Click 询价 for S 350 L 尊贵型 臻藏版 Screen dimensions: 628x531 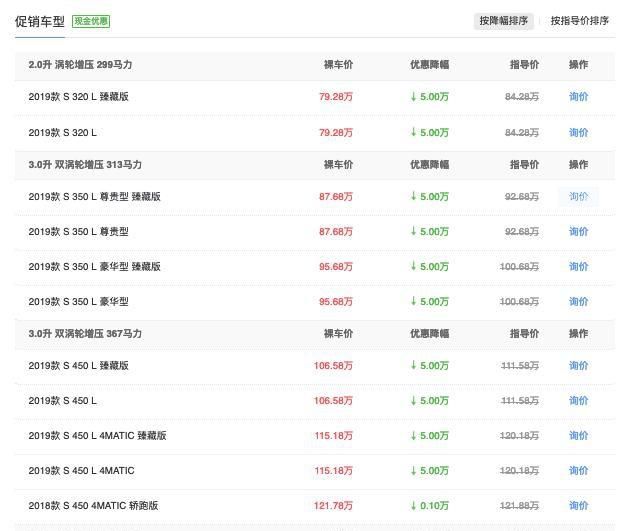click(578, 197)
